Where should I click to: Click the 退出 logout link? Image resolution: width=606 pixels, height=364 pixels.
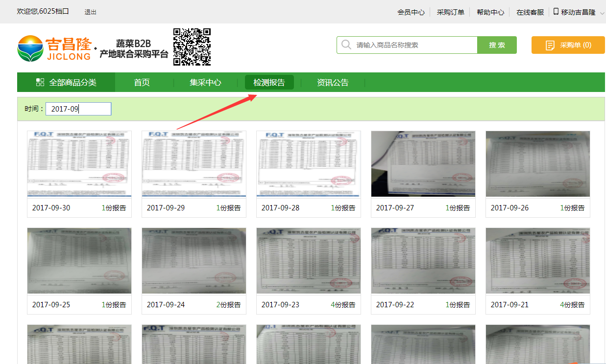[x=91, y=12]
